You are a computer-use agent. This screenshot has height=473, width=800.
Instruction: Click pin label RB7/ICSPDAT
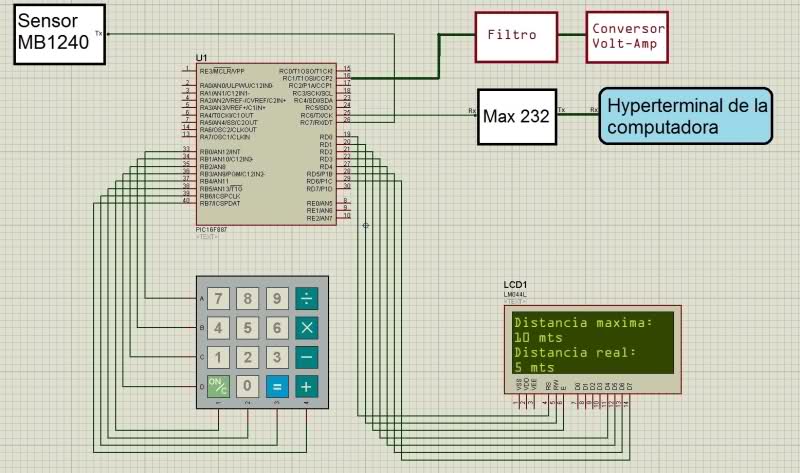click(220, 204)
